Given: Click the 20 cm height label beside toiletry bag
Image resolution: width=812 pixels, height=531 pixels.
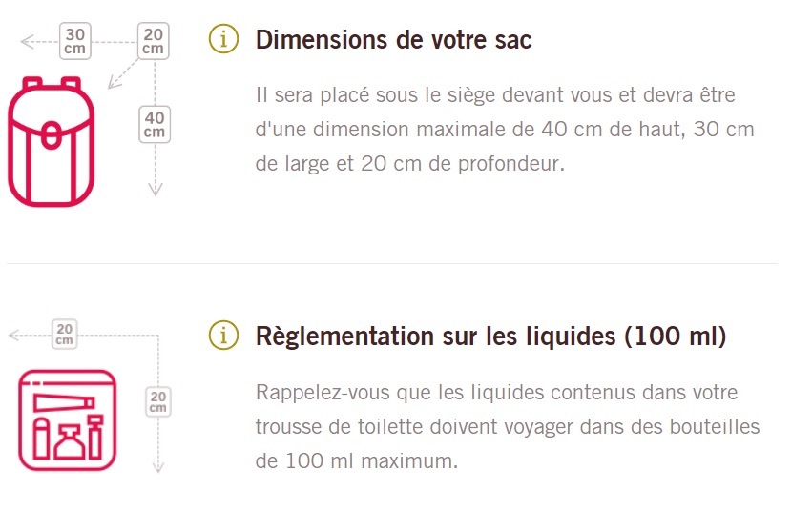Looking at the screenshot, I should 158,401.
